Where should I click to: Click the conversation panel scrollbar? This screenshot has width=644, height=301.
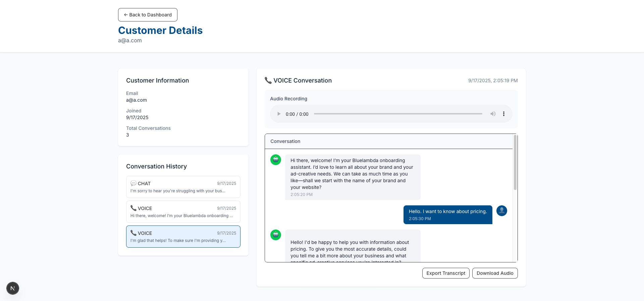tap(515, 163)
